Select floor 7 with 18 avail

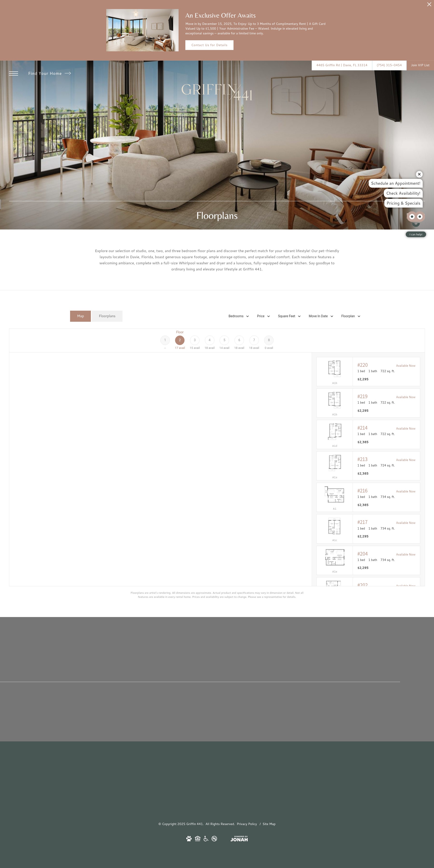point(254,340)
